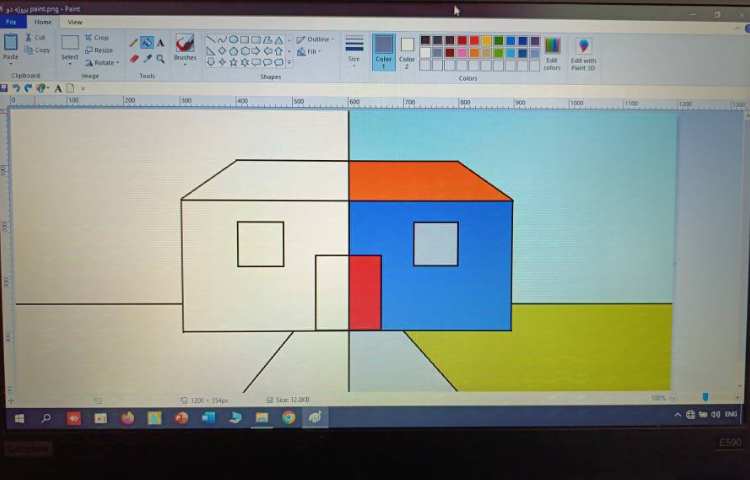Activate the Text tool in Tools group
Image resolution: width=750 pixels, height=480 pixels.
(x=160, y=43)
